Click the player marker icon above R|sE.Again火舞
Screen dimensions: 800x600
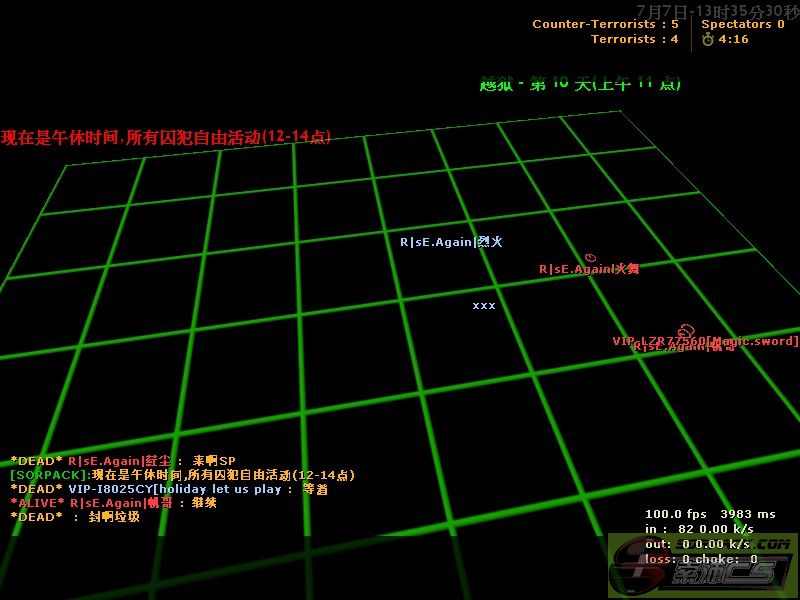(x=591, y=258)
